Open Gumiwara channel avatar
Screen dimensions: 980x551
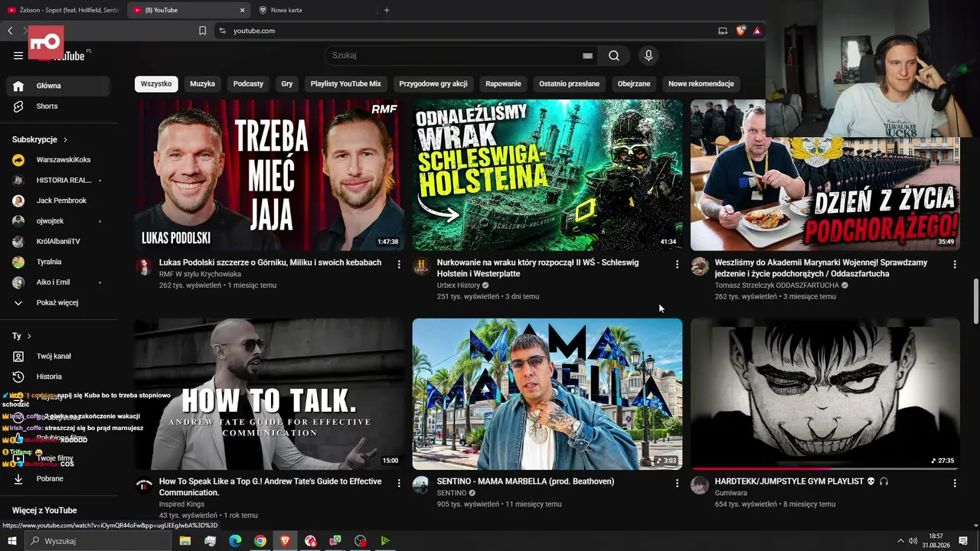[700, 485]
